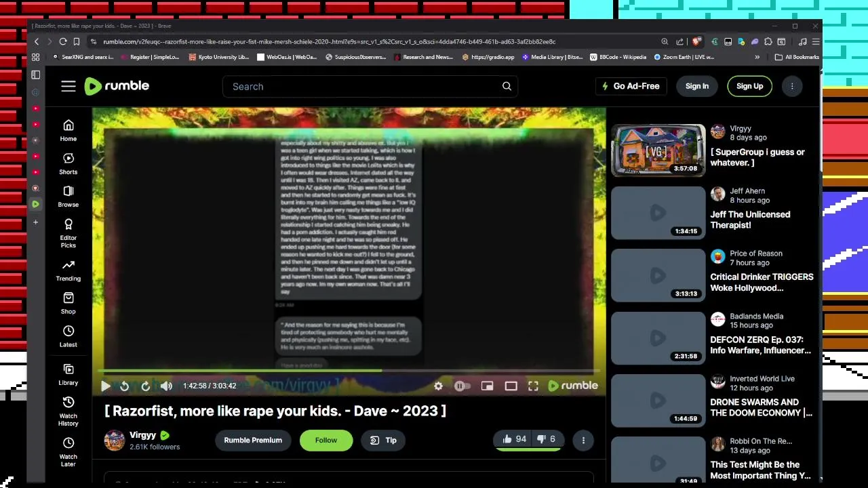Click the Rumble watermark in player
The width and height of the screenshot is (868, 488).
coord(573,386)
